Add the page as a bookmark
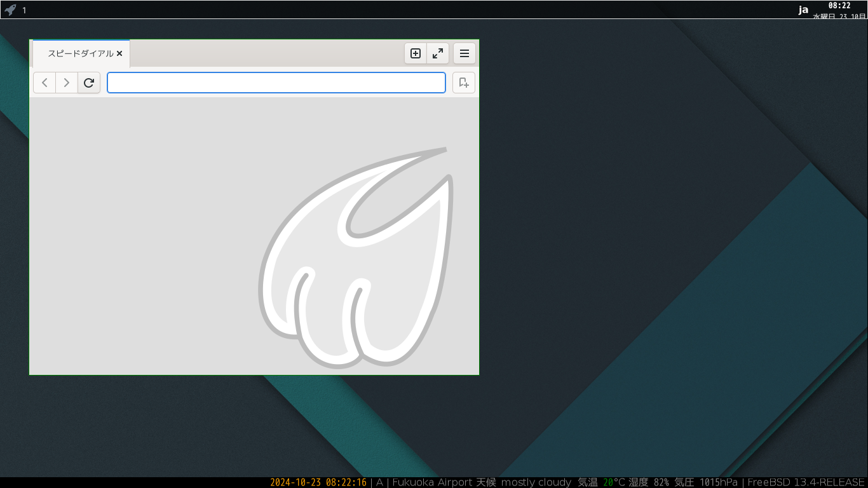The image size is (868, 488). coord(464,83)
